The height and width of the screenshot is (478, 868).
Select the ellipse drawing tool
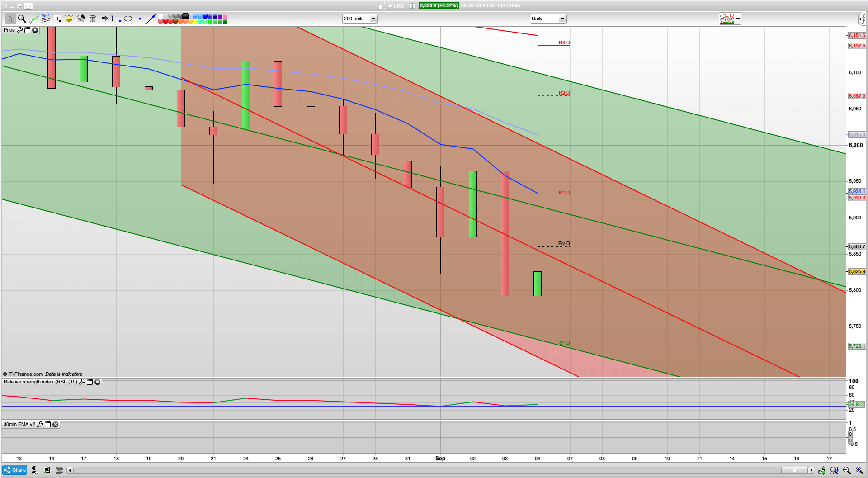pyautogui.click(x=128, y=19)
